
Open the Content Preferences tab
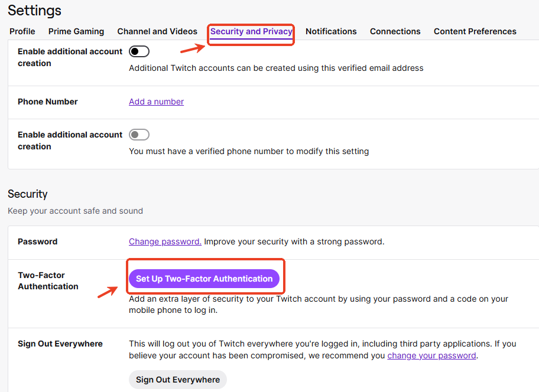[475, 31]
